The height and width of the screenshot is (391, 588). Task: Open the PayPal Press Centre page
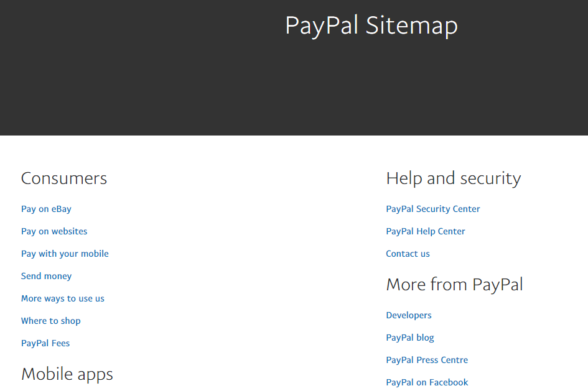pos(427,360)
